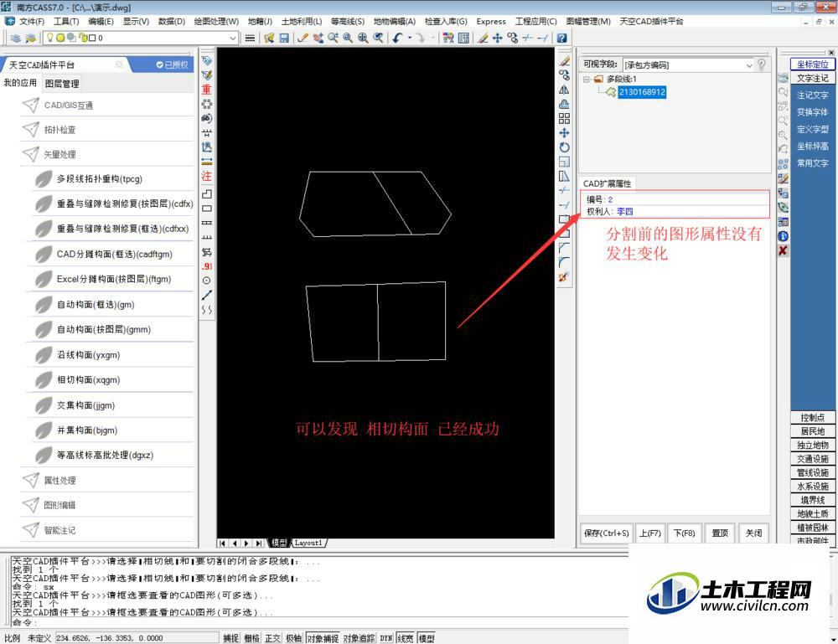This screenshot has width=838, height=644.
Task: Open the Express menu
Action: tap(490, 22)
